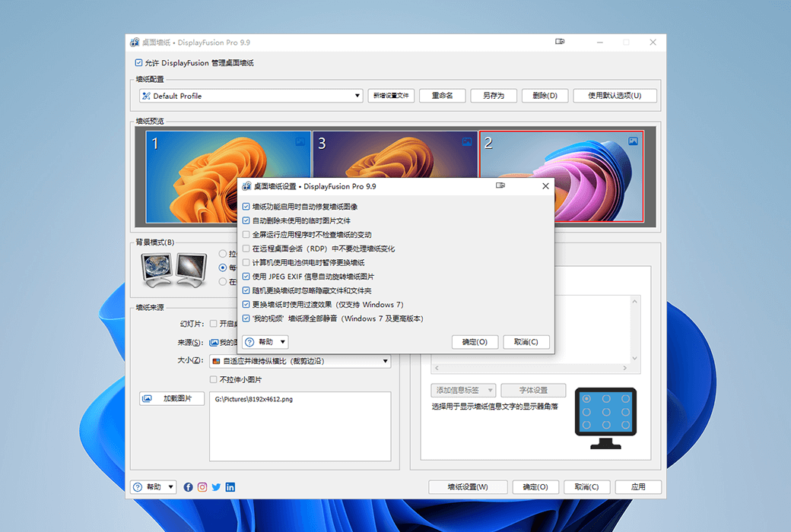Open the LinkedIn link icon
The width and height of the screenshot is (791, 532).
click(230, 487)
